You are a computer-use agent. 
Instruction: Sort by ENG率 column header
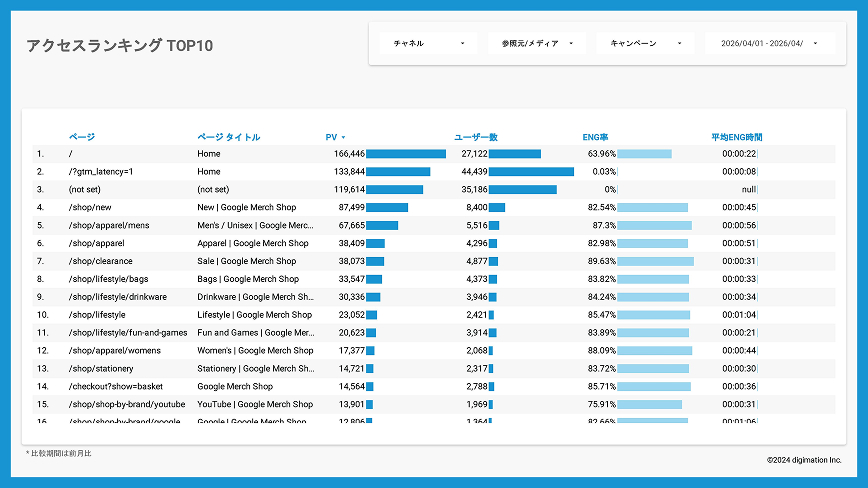tap(595, 137)
